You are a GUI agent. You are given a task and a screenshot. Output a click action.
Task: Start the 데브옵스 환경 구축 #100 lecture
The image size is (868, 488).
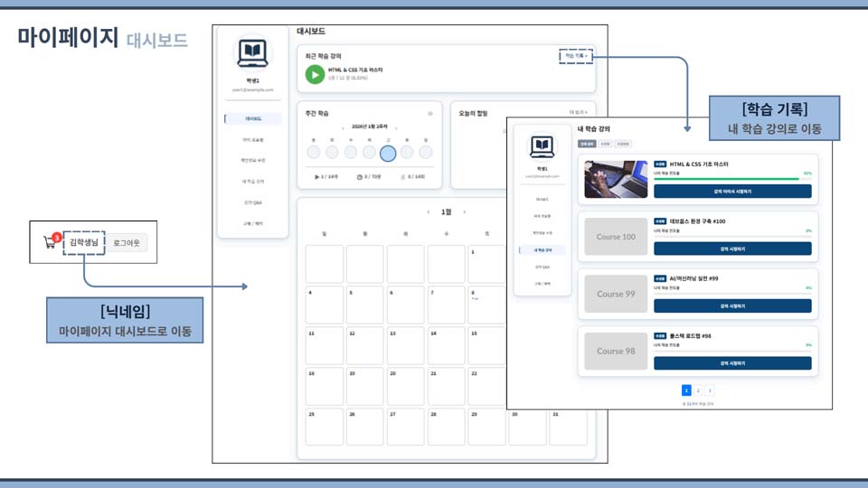pos(732,249)
